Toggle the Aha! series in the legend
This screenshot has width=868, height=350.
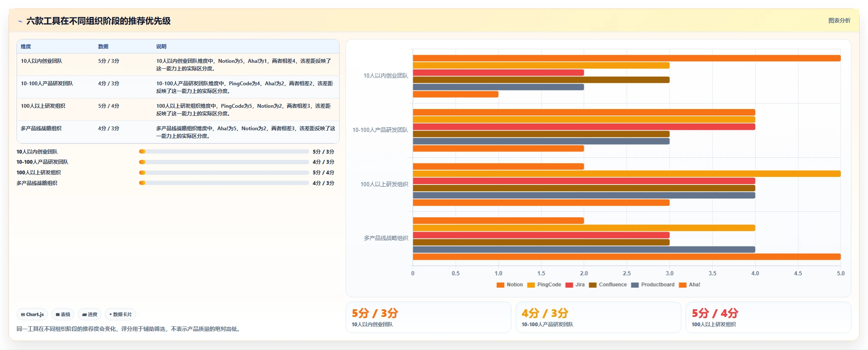pyautogui.click(x=689, y=285)
